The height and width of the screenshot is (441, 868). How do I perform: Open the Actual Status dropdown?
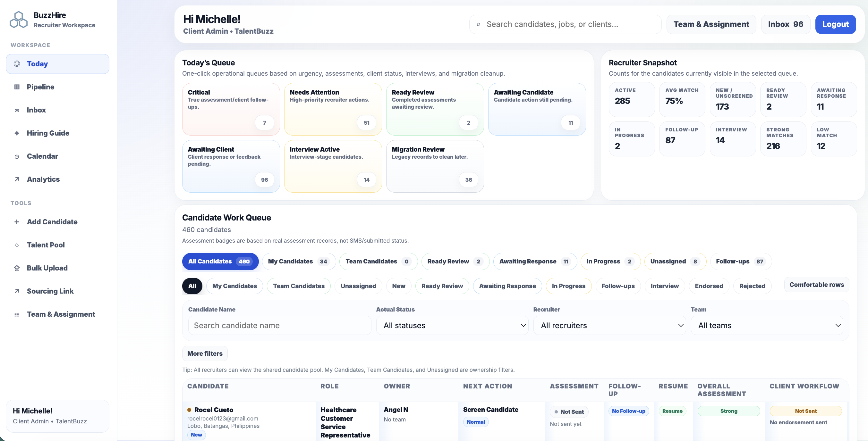coord(452,325)
